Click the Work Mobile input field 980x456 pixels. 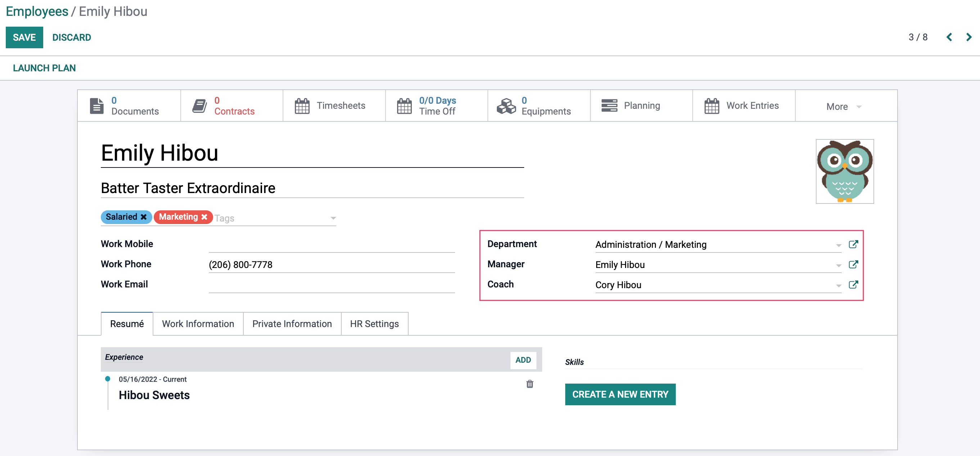(331, 244)
